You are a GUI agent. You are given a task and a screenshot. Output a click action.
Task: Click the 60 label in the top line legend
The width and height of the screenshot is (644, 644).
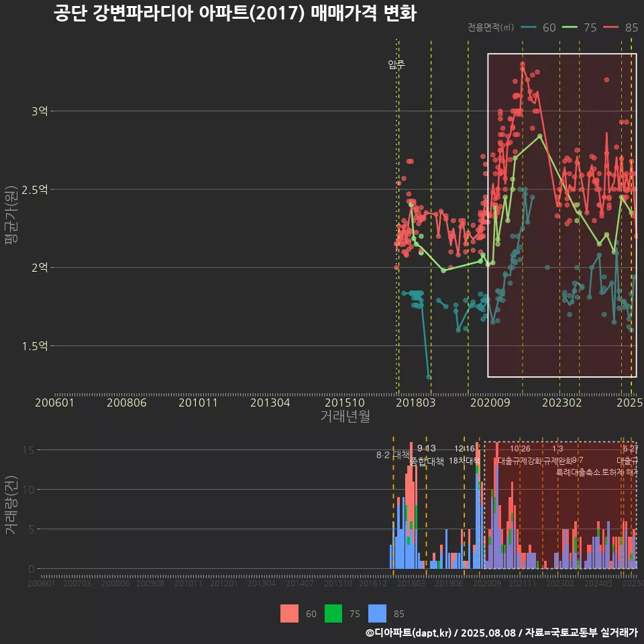pyautogui.click(x=549, y=28)
